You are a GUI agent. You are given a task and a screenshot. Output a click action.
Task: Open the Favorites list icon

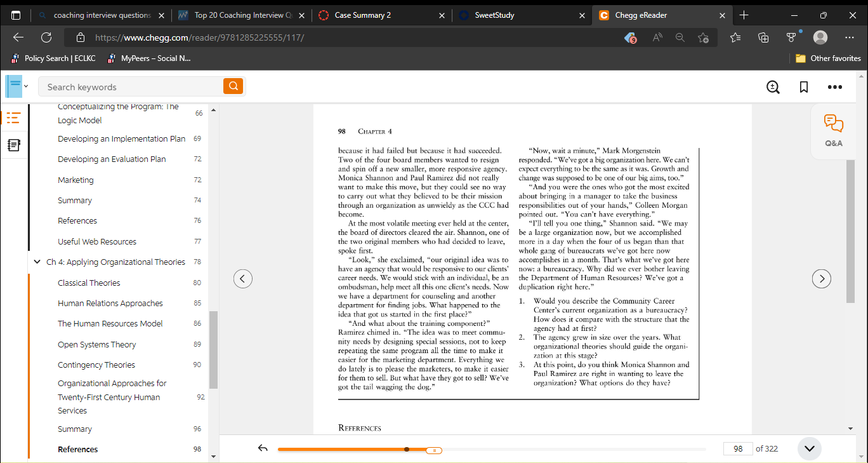[735, 37]
